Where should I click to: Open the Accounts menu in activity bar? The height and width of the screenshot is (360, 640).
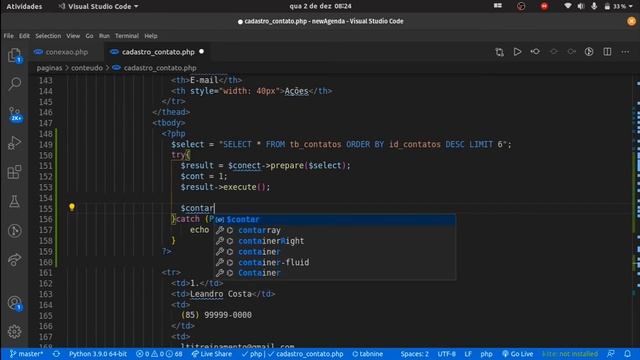[x=15, y=303]
